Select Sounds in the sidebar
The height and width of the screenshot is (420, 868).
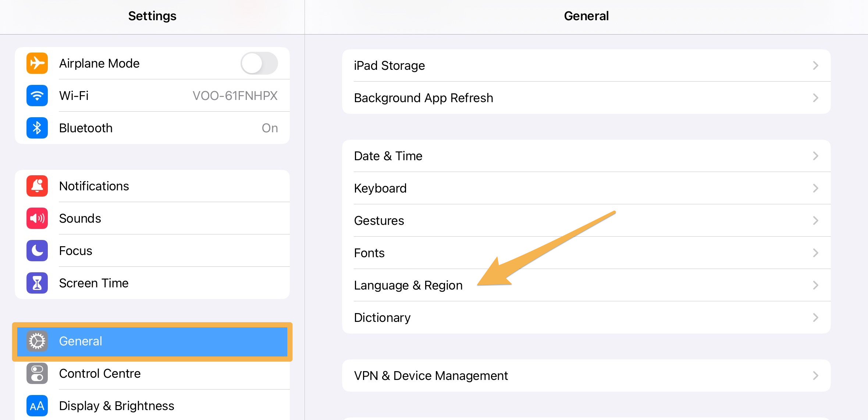click(x=152, y=218)
